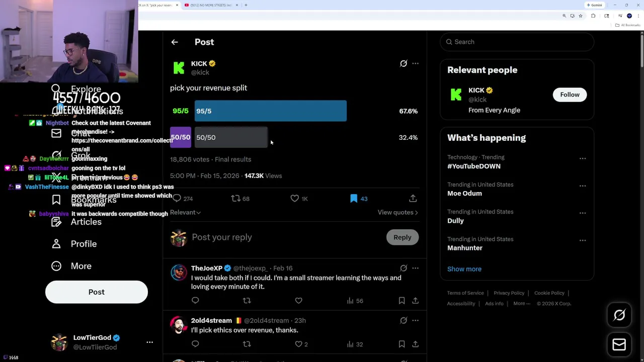This screenshot has height=362, width=644.
Task: View analytics showing 32 on 2old4stream's reply
Action: 355,344
